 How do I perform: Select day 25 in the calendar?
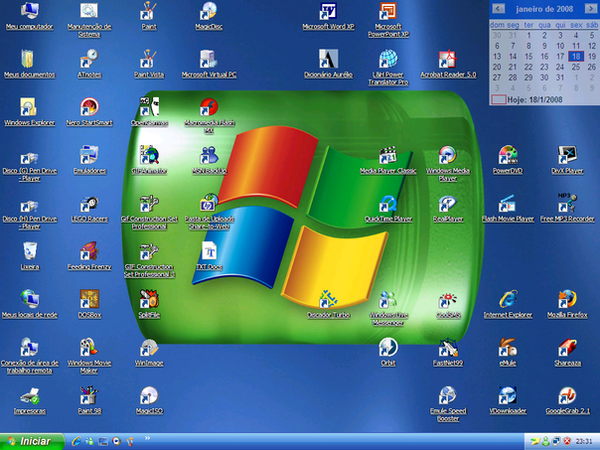(576, 67)
